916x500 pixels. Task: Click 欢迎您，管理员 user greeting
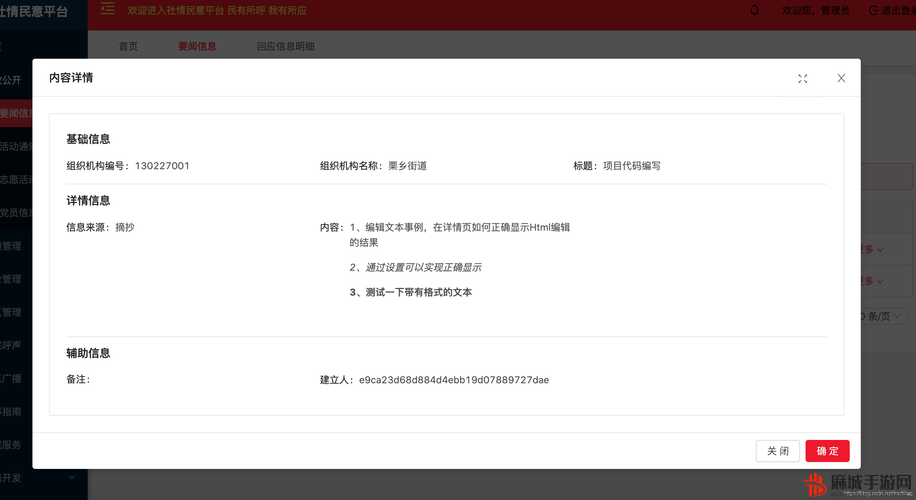pyautogui.click(x=816, y=11)
